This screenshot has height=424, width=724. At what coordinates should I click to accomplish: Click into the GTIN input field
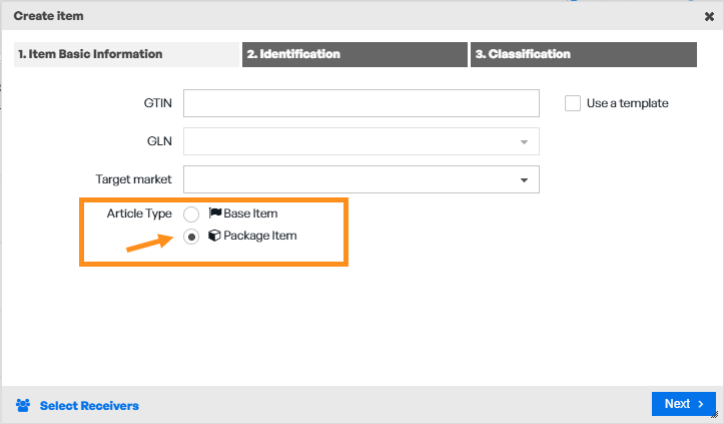[361, 103]
